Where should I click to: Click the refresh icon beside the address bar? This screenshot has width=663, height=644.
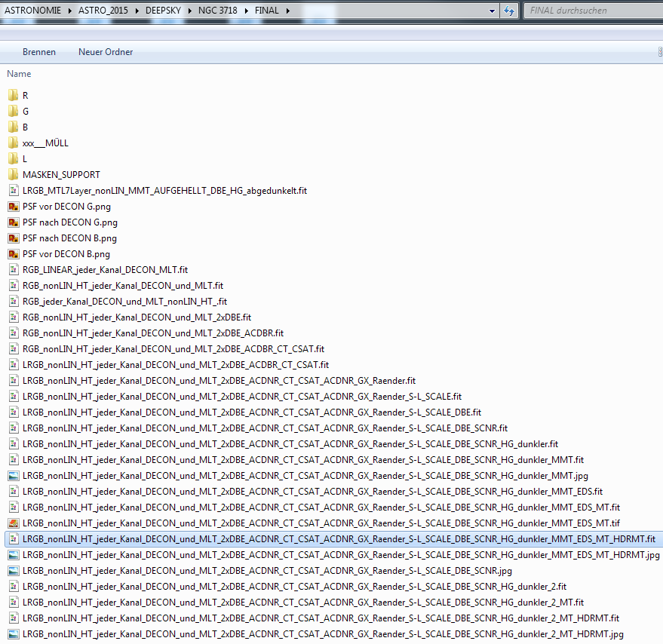(x=509, y=11)
